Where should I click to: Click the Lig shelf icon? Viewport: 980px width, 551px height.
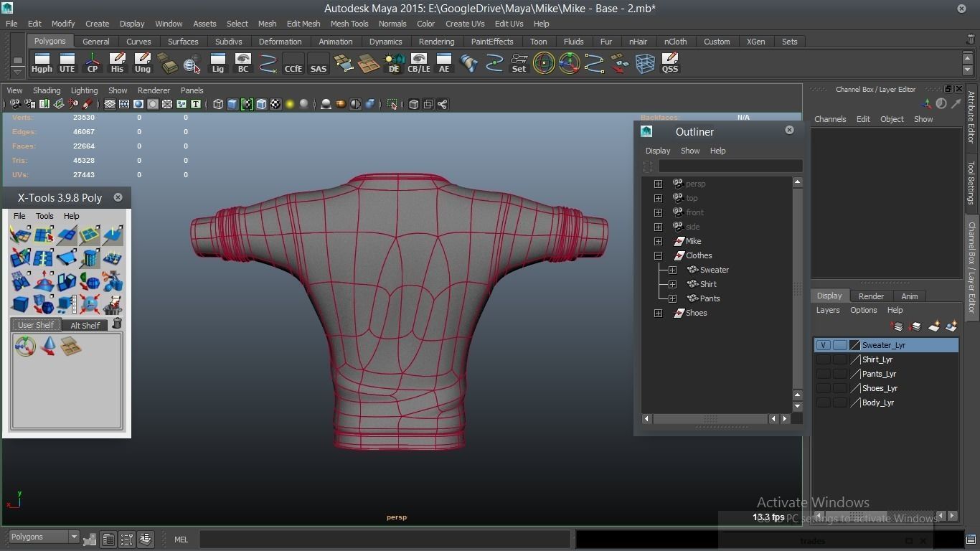217,63
